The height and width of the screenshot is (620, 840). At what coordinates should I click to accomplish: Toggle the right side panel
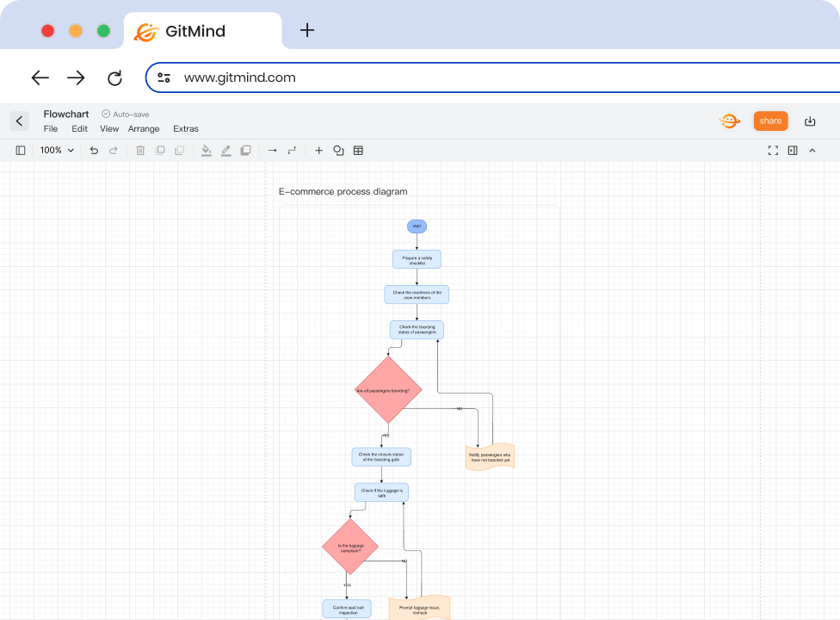pyautogui.click(x=793, y=150)
